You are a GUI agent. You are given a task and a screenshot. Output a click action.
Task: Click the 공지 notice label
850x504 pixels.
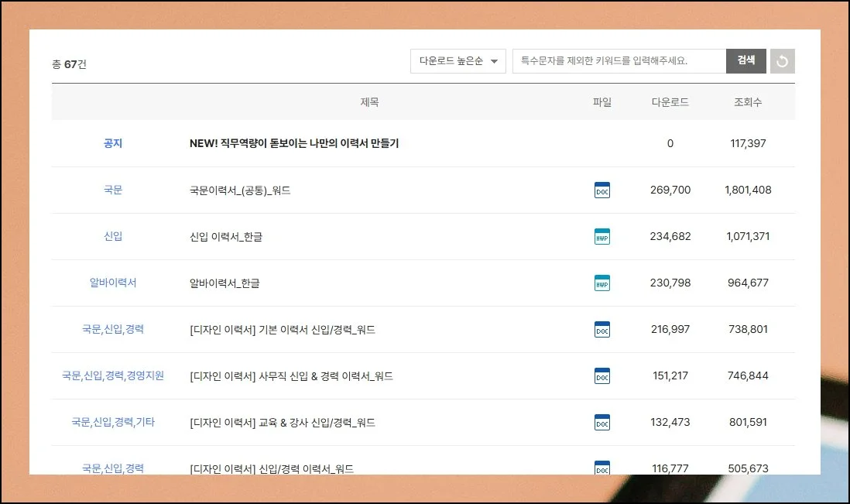tap(113, 143)
